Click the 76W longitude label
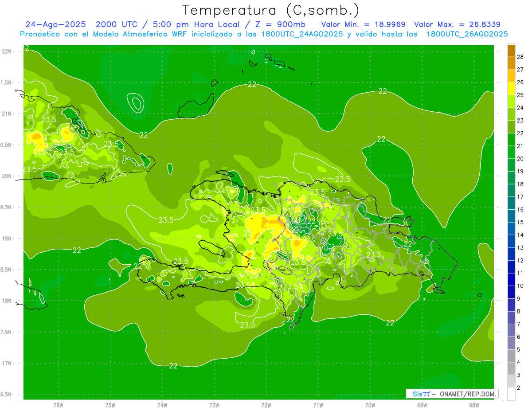 click(x=58, y=405)
